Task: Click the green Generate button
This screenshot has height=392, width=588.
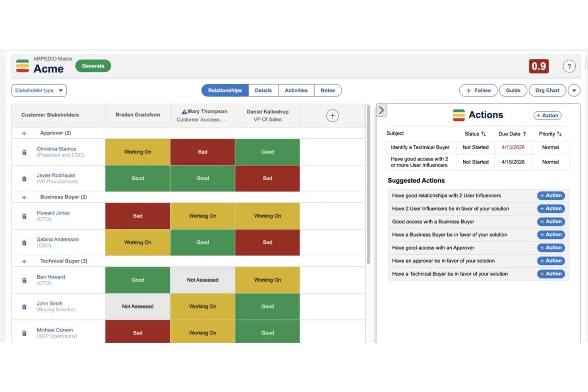Action: point(93,66)
